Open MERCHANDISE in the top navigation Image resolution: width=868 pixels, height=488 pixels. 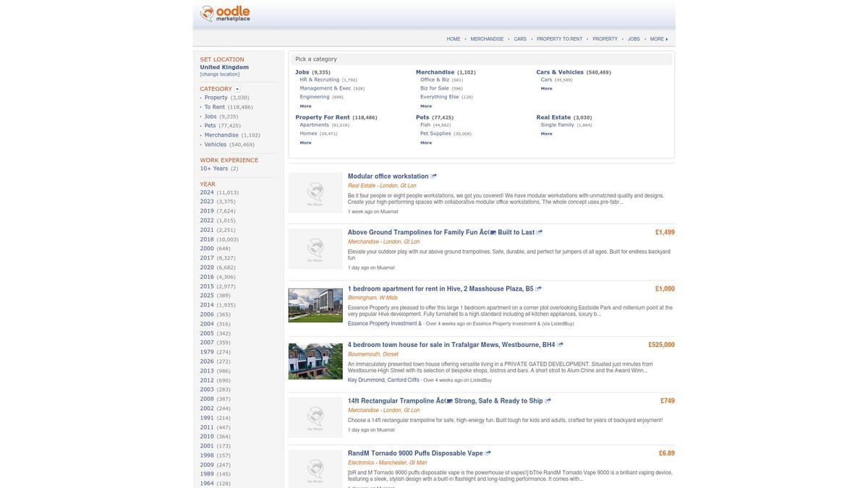point(487,39)
